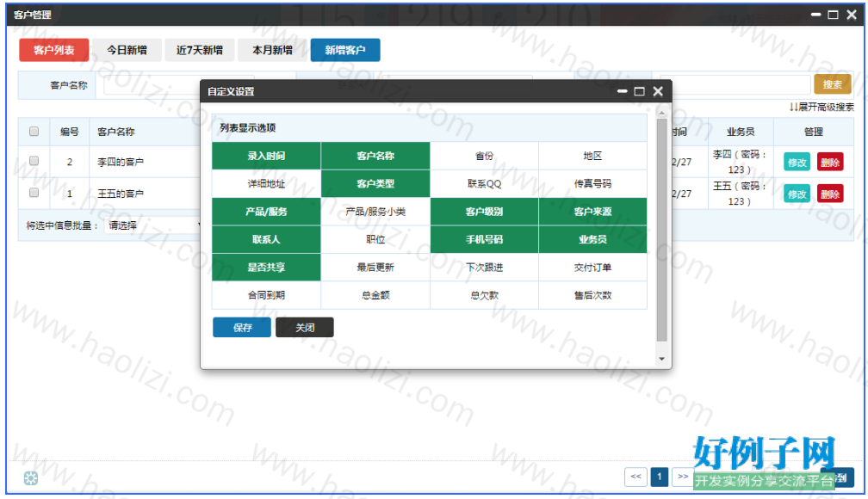
Task: Enable the 交付订单 column option
Action: (592, 268)
